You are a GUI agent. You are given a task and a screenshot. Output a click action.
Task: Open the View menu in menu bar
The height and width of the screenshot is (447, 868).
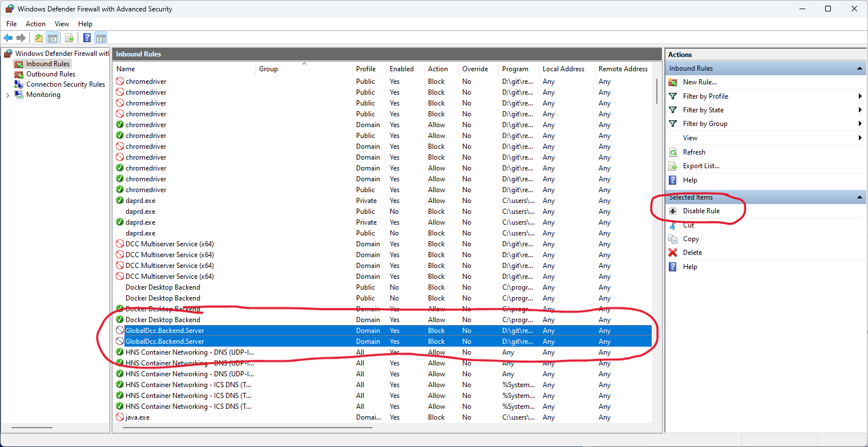coord(62,24)
